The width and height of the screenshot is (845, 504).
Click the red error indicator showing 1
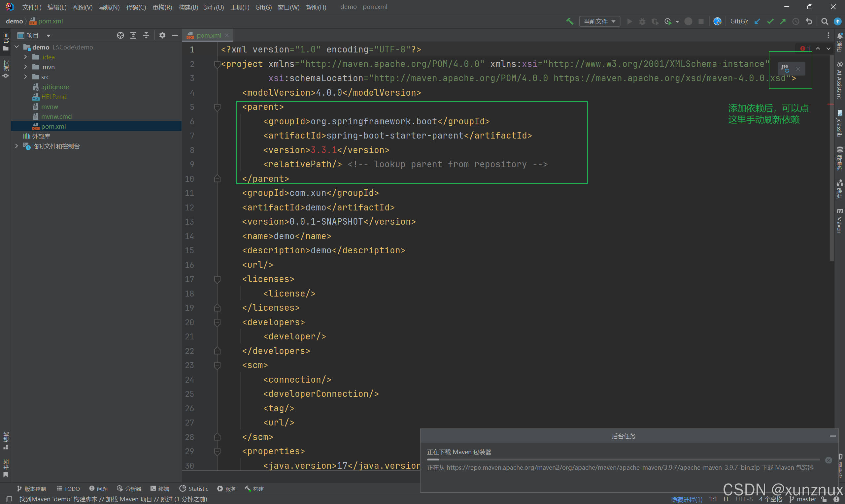[x=805, y=48]
